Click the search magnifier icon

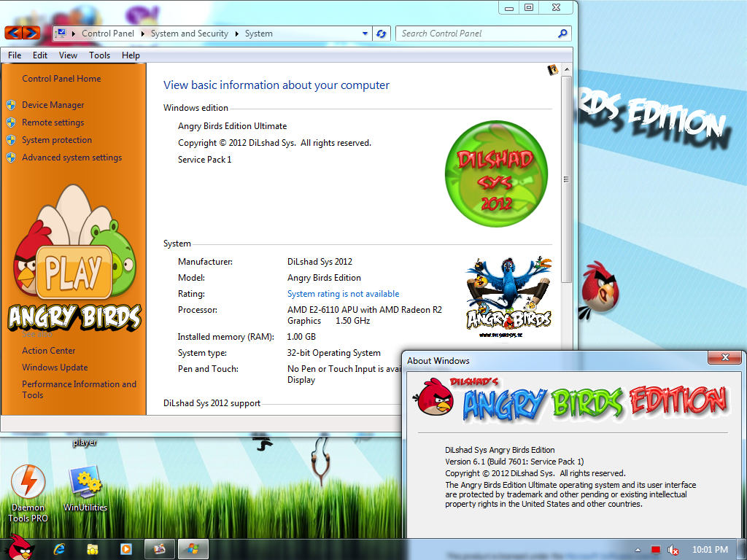562,34
